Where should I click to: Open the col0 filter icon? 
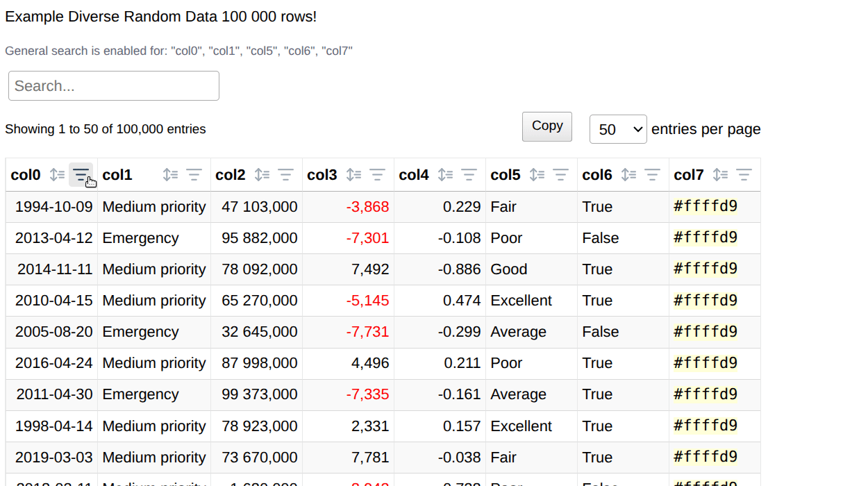click(x=81, y=175)
